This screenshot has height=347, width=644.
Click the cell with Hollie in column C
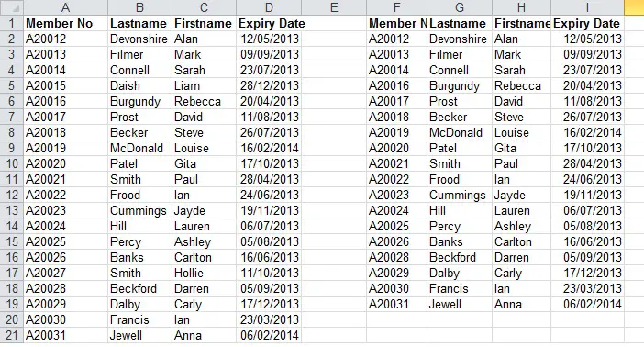coord(205,273)
